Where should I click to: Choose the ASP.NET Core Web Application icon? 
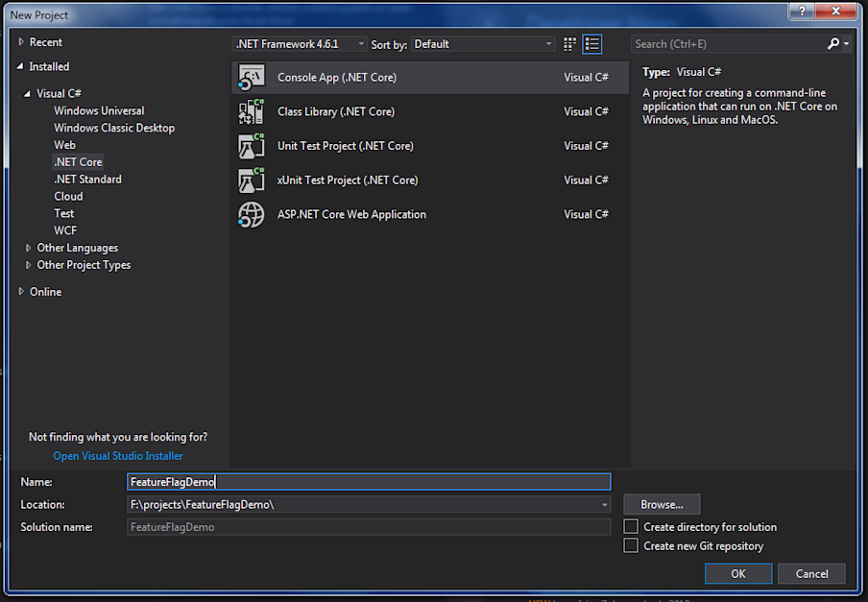click(250, 214)
